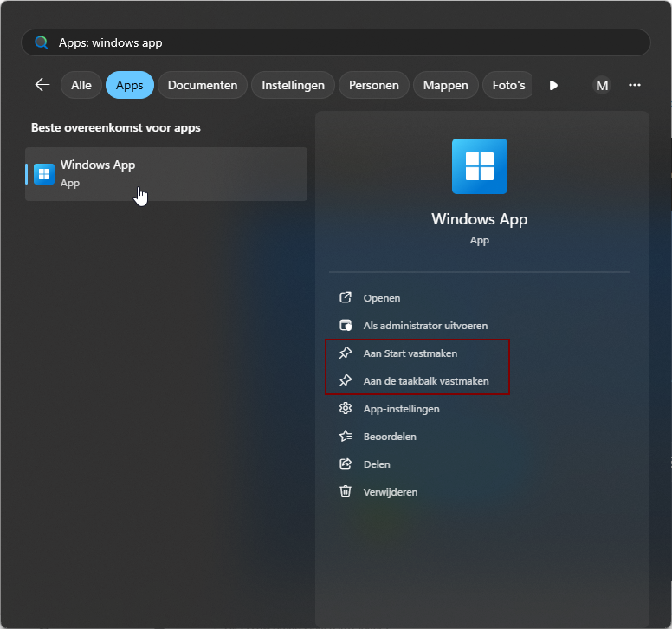Click the back arrow in search filters

[x=42, y=85]
